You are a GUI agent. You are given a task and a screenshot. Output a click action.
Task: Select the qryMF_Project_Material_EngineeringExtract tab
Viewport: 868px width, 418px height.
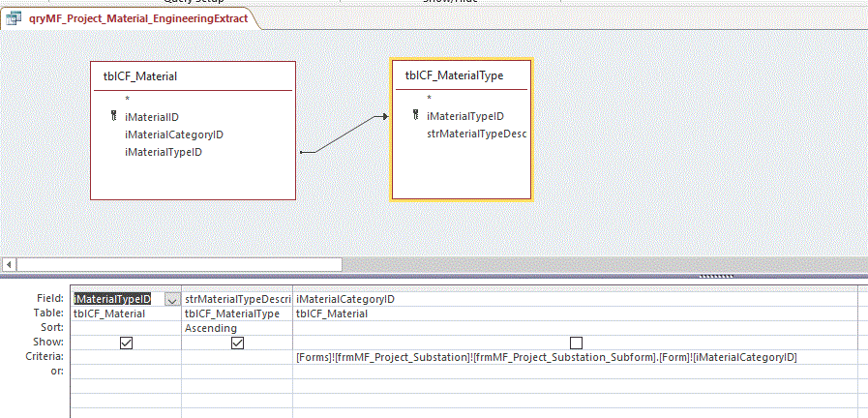[x=135, y=17]
